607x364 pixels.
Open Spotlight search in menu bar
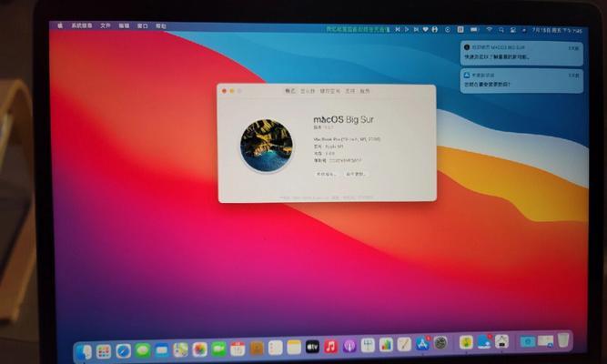click(501, 30)
